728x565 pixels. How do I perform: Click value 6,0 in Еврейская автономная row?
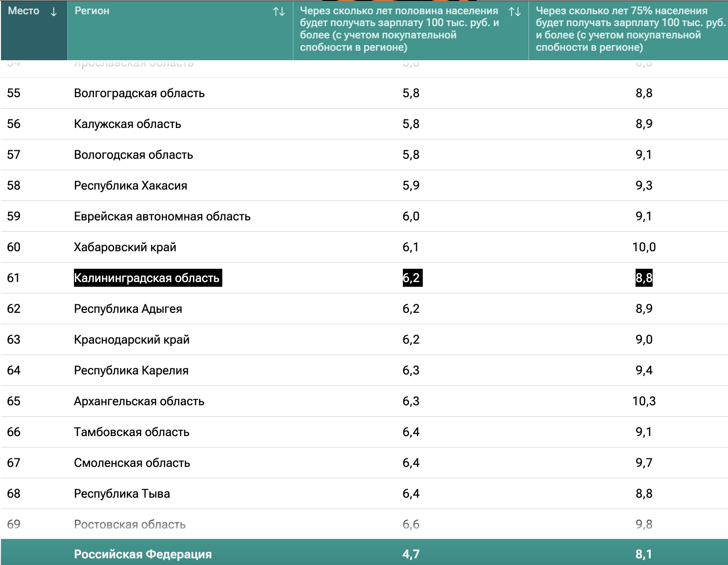[x=411, y=216]
